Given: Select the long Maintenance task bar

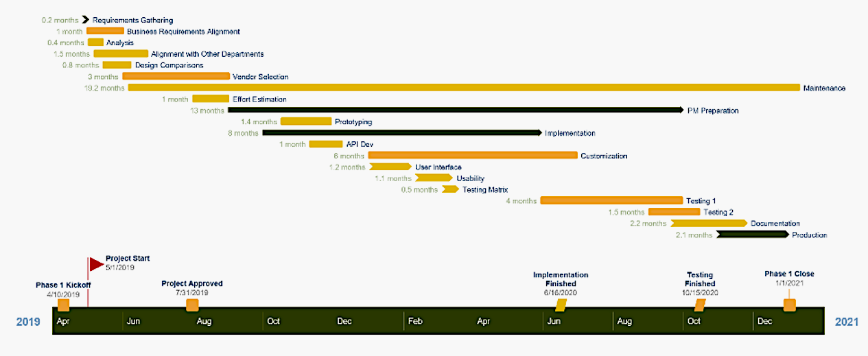Looking at the screenshot, I should [x=464, y=88].
